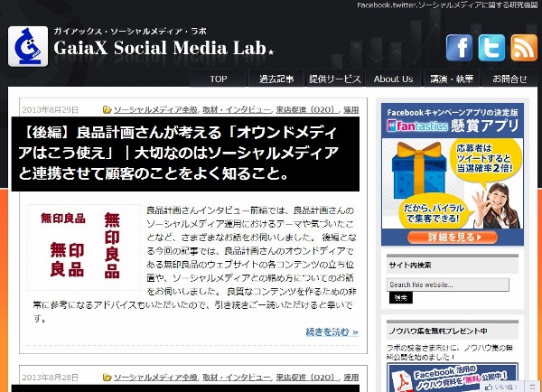Image resolution: width=542 pixels, height=392 pixels.
Task: Open ソーシャルメディア全般 category on the 8月29日 post
Action: [x=155, y=110]
